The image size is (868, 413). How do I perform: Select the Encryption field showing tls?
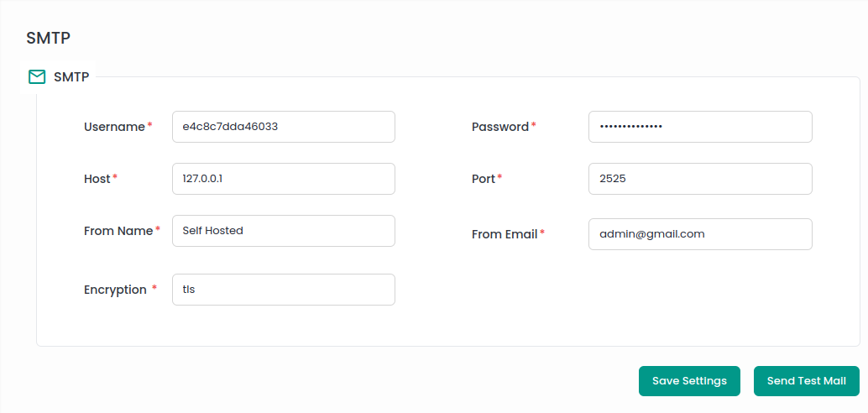(x=283, y=290)
